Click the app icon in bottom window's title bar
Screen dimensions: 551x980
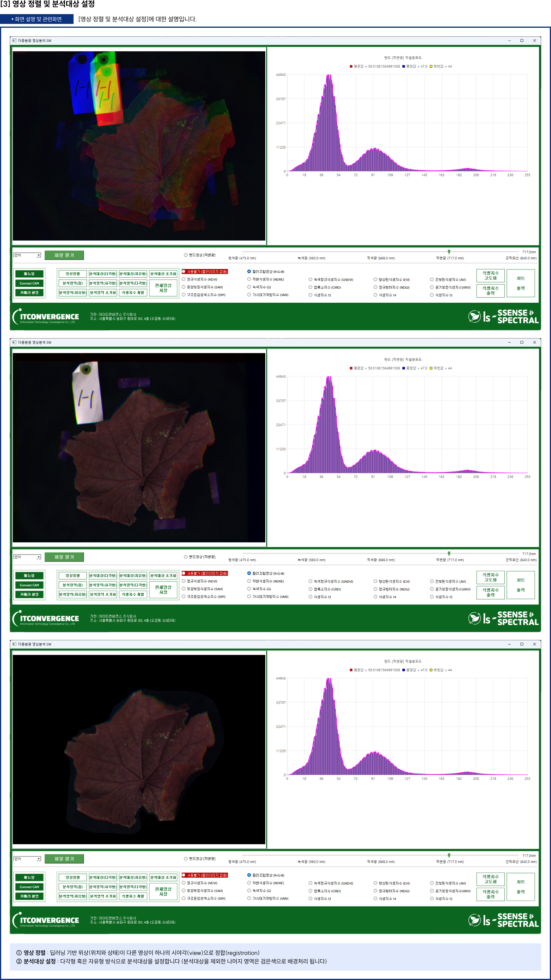click(x=14, y=644)
